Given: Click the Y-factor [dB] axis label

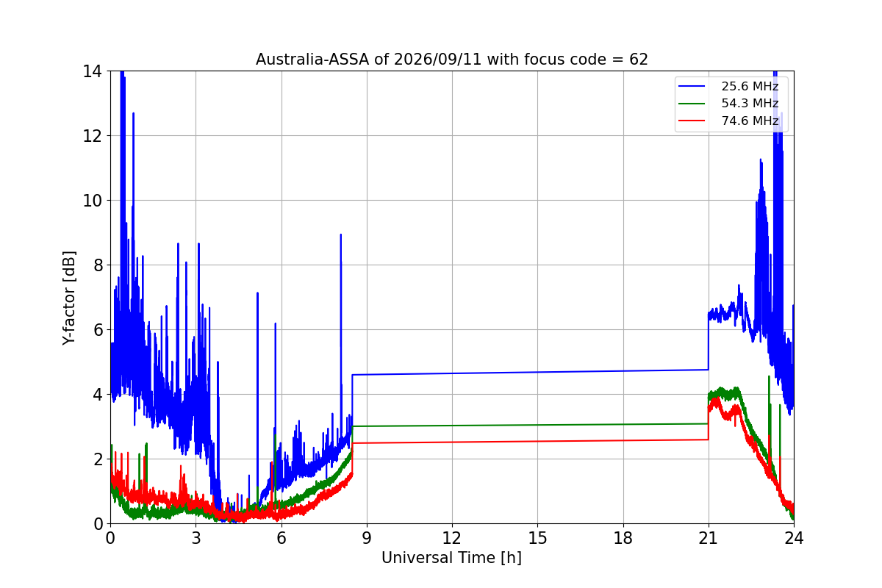Looking at the screenshot, I should click(x=69, y=298).
